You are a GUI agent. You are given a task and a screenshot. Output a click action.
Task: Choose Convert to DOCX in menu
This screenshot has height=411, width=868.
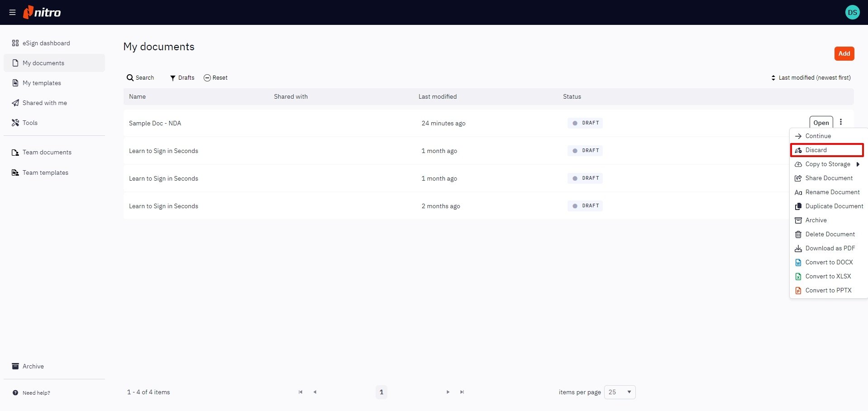point(829,262)
